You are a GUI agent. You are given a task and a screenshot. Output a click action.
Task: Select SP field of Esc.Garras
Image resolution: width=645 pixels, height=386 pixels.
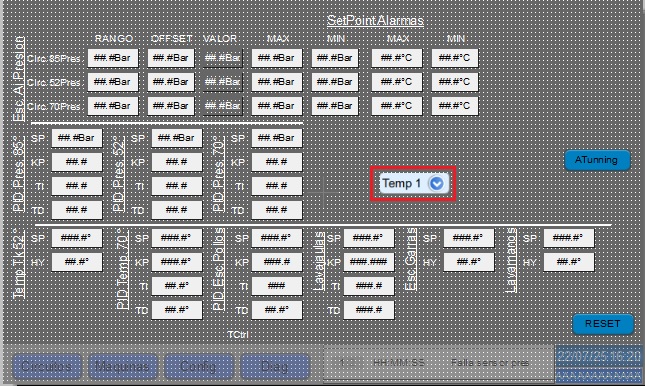coord(469,238)
